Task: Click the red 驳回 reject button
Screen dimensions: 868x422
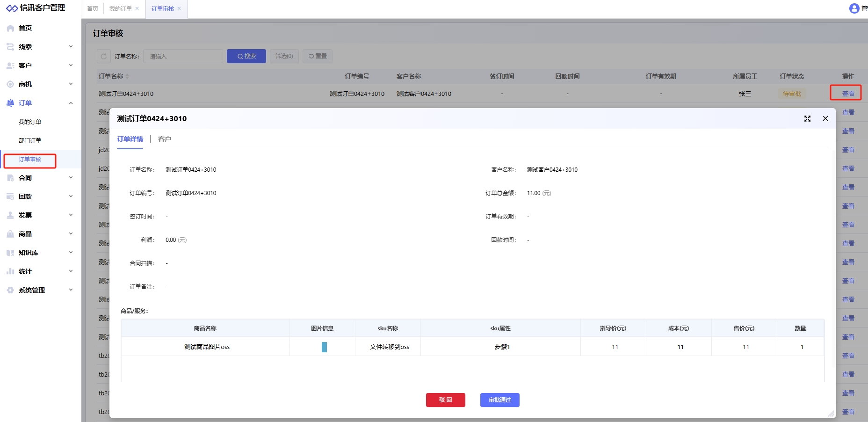Action: pyautogui.click(x=445, y=400)
